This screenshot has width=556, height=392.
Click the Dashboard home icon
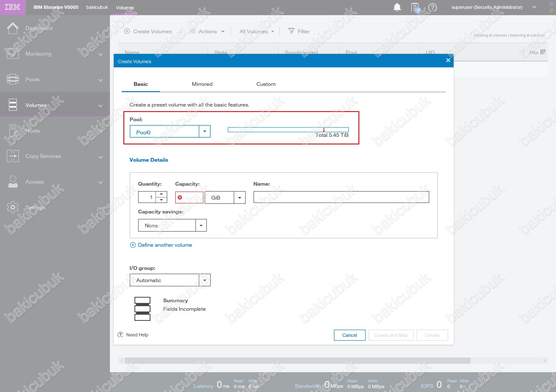(x=13, y=28)
